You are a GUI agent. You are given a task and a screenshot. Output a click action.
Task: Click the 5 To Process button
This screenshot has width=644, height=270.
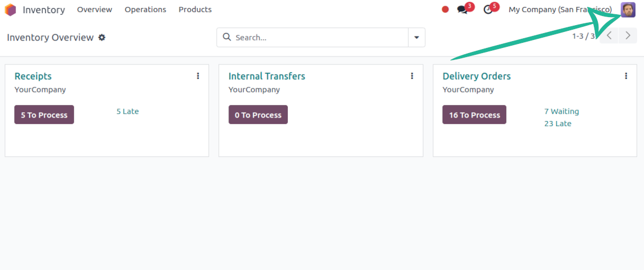(x=44, y=115)
